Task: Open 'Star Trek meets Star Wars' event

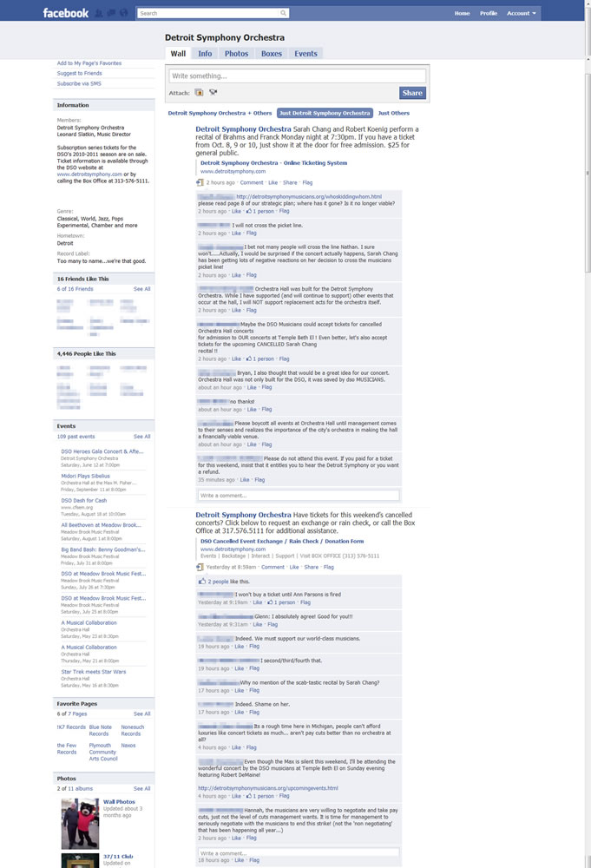Action: (94, 672)
